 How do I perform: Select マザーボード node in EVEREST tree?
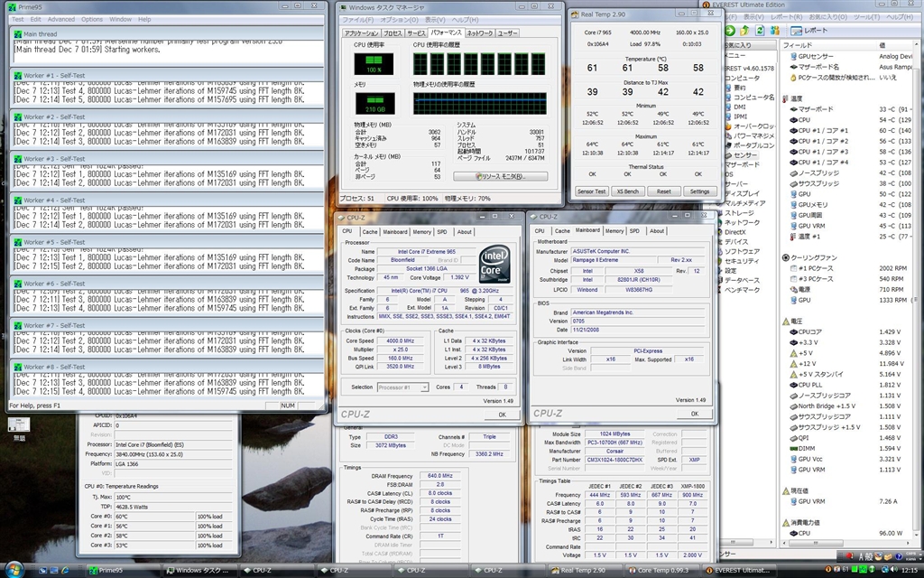pyautogui.click(x=742, y=165)
